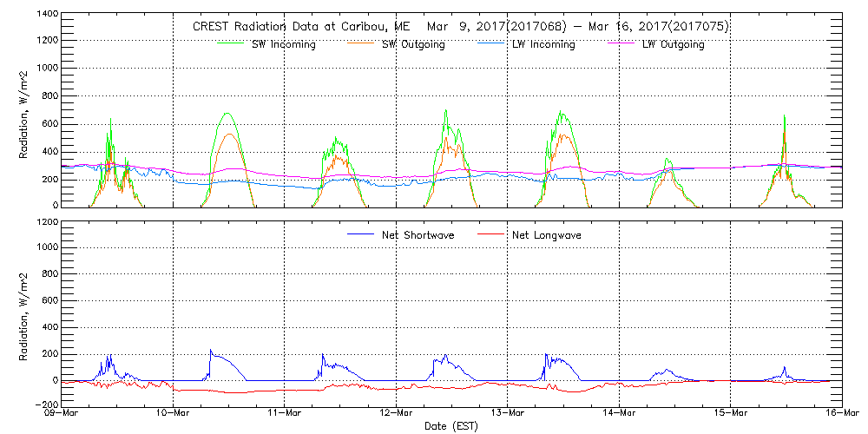Click the LW Outgoing legend label
This screenshot has height=434, width=868.
coord(673,45)
